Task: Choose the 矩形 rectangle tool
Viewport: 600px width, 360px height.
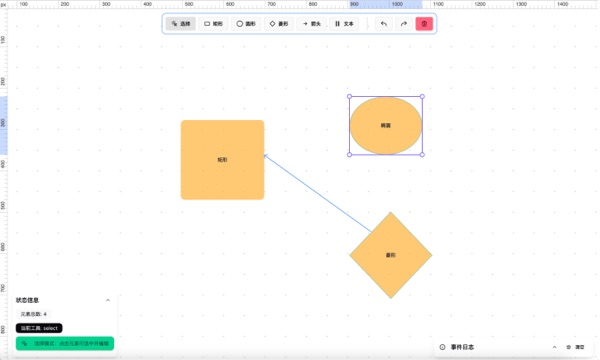Action: coord(213,24)
